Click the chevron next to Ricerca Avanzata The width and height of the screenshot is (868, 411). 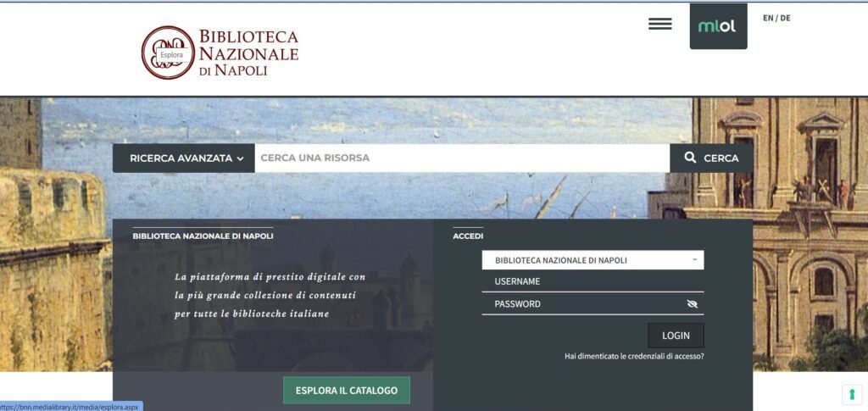[241, 158]
